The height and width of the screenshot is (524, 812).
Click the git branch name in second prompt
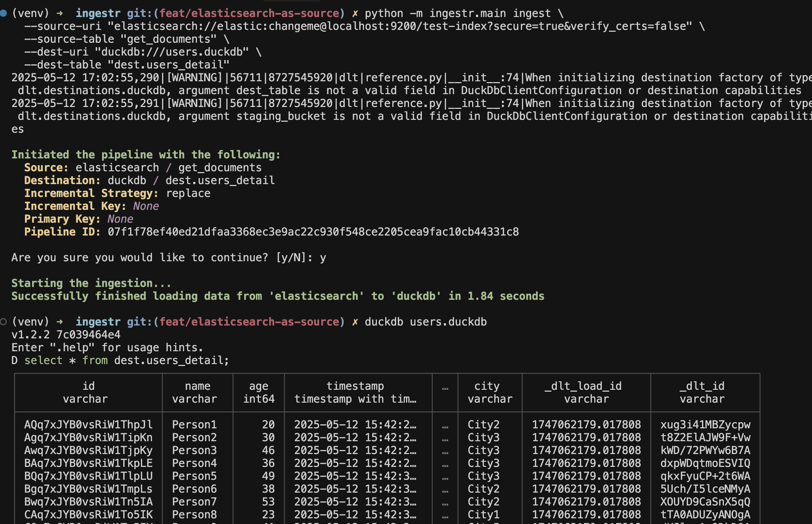(249, 322)
